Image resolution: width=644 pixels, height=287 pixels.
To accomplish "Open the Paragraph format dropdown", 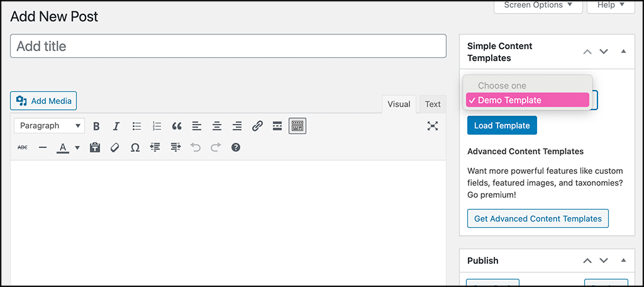I will [x=49, y=126].
